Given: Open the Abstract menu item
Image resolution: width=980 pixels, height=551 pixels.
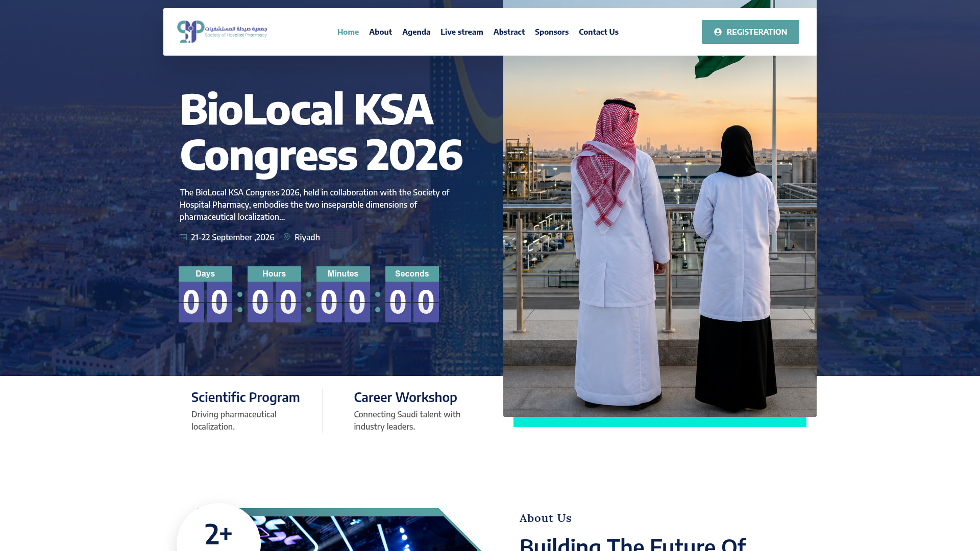Looking at the screenshot, I should (x=509, y=32).
